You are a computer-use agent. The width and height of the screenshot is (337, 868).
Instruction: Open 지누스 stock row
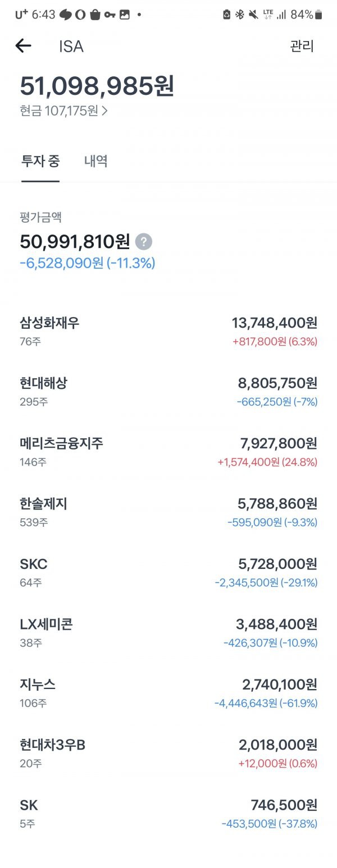click(x=168, y=693)
